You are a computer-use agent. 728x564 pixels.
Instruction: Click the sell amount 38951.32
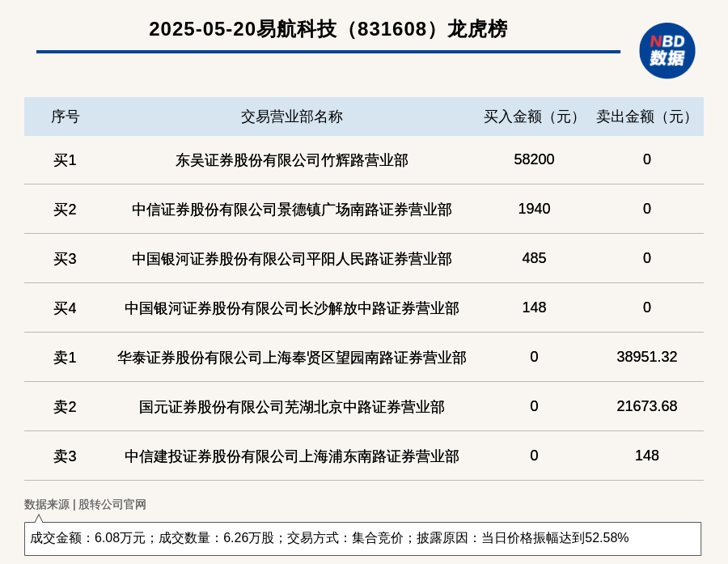coord(647,356)
